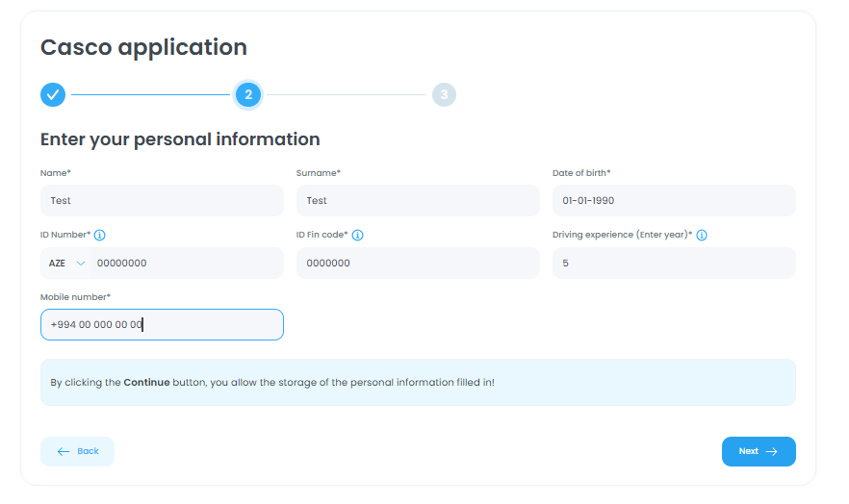Click the Driving experience info icon
The width and height of the screenshot is (849, 504).
point(702,235)
